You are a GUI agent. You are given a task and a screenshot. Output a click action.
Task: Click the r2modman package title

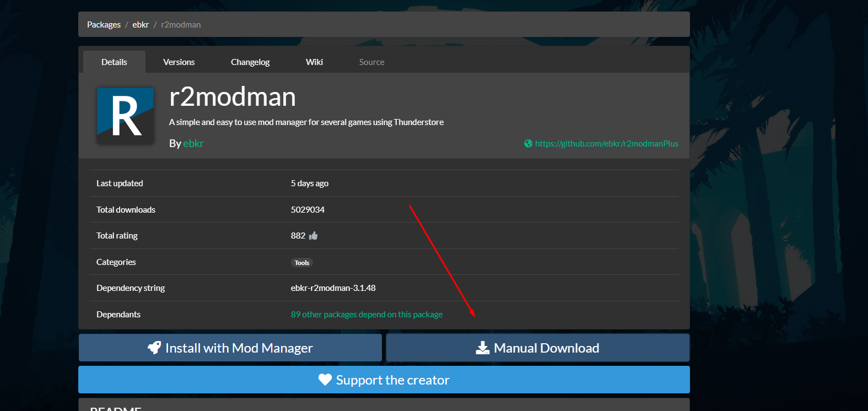[233, 97]
